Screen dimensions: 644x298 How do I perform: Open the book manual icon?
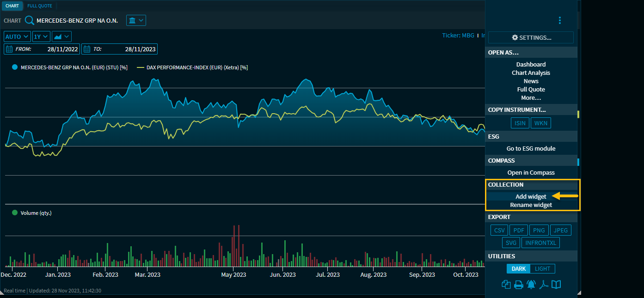(x=556, y=285)
